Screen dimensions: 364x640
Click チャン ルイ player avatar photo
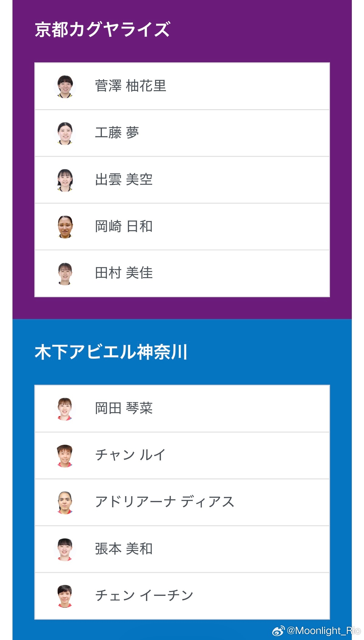coord(65,456)
